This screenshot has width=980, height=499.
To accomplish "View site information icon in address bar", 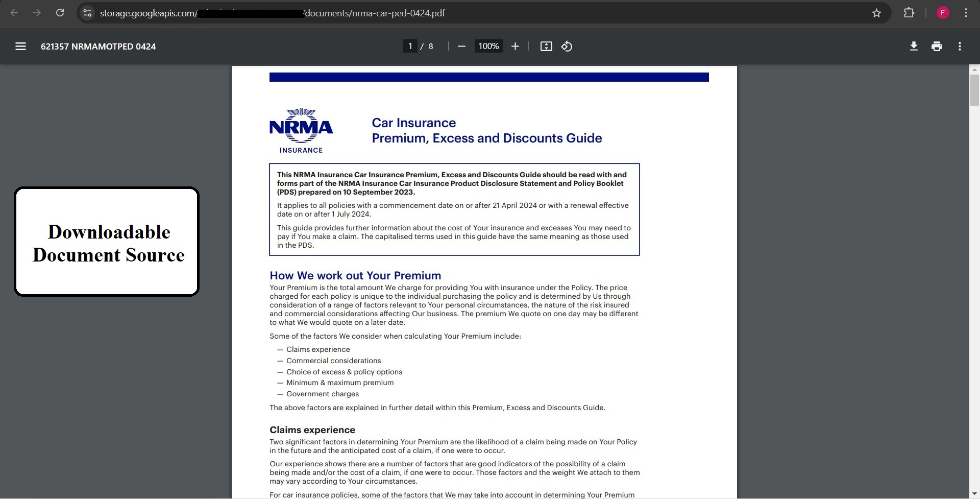I will (88, 13).
